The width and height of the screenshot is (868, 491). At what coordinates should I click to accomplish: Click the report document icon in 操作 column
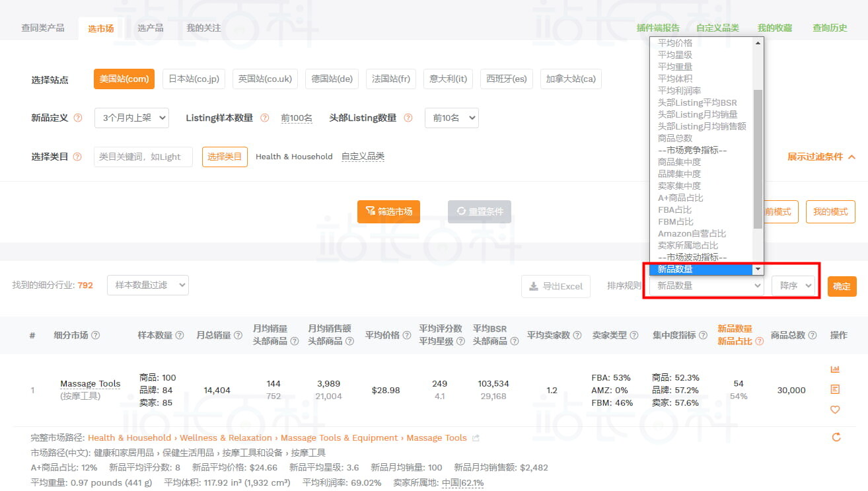pos(835,389)
